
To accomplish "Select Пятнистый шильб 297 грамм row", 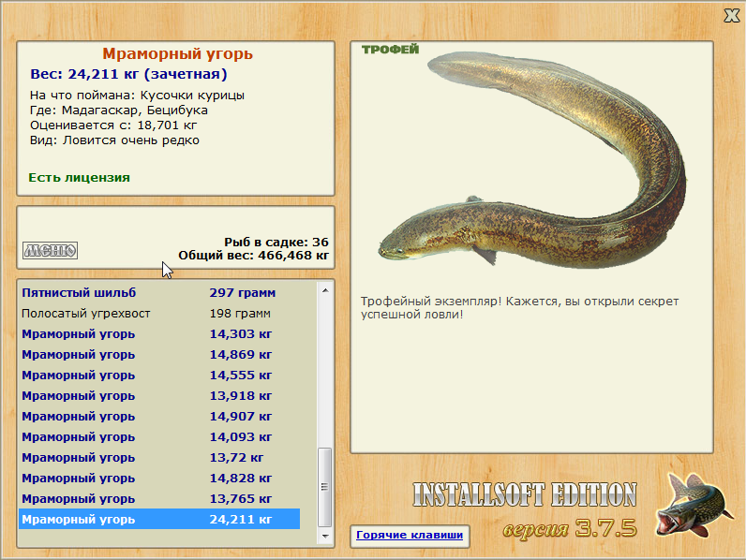I will [x=159, y=293].
